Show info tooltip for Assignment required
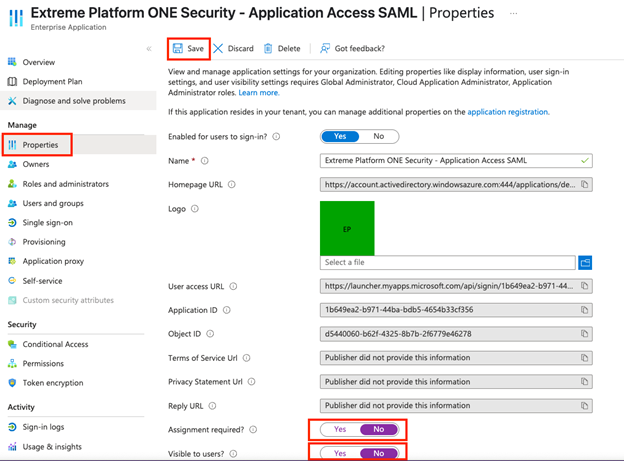Image resolution: width=624 pixels, height=461 pixels. pos(253,430)
